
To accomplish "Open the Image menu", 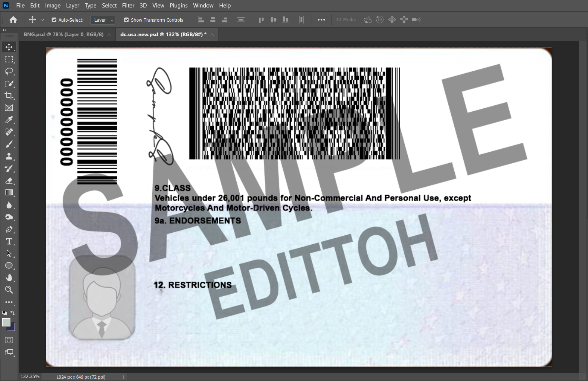I will (x=53, y=6).
